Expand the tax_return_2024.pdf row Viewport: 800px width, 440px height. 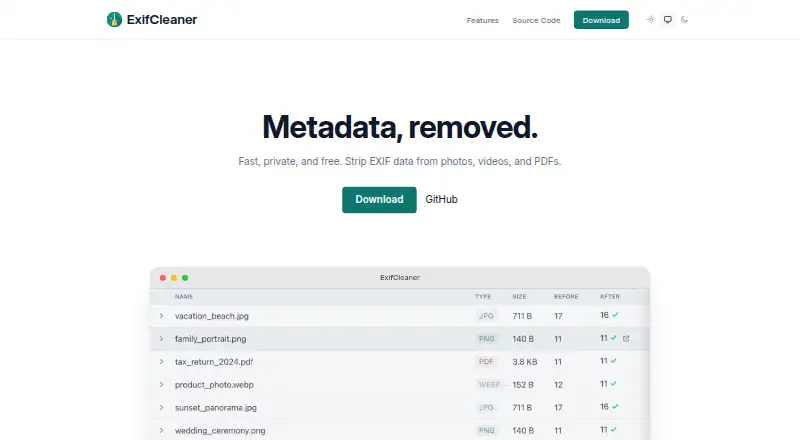coord(161,362)
